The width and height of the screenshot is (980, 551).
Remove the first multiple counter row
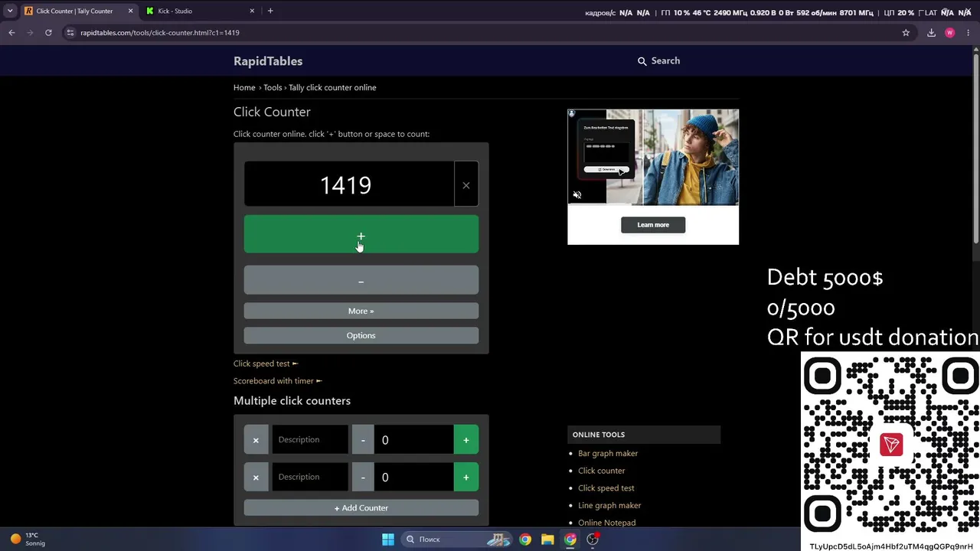point(256,440)
